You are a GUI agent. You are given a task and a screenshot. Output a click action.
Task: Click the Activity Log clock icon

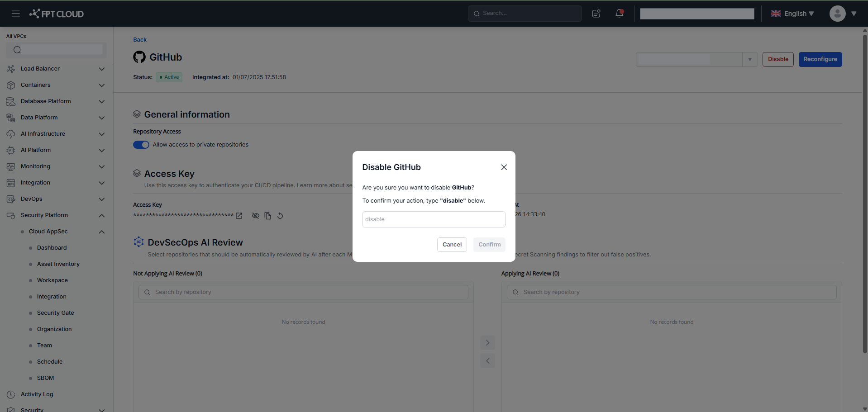tap(11, 394)
